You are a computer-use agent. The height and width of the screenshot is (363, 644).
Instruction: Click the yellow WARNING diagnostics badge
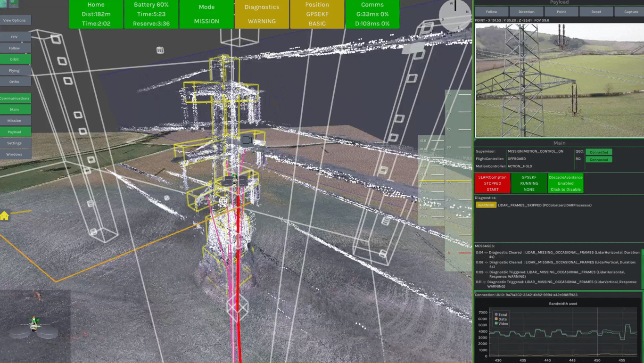tap(486, 206)
